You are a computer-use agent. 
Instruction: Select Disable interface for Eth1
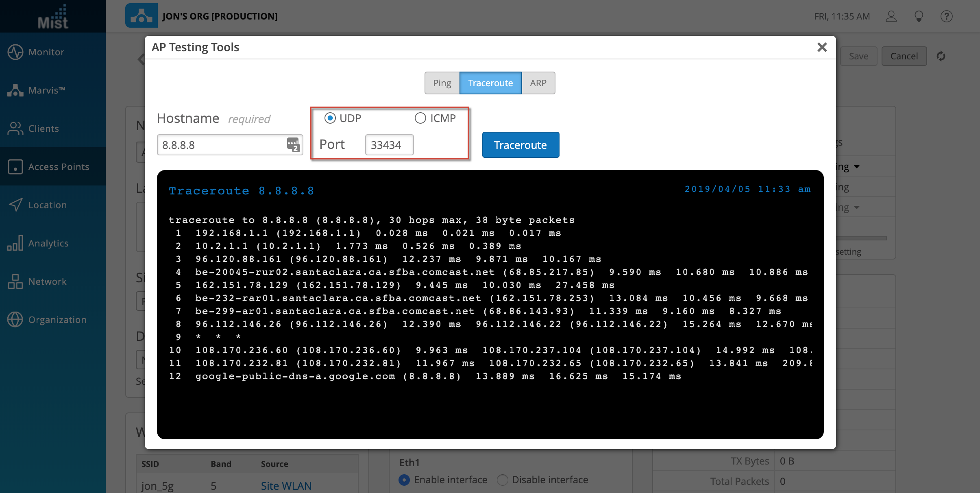point(503,480)
